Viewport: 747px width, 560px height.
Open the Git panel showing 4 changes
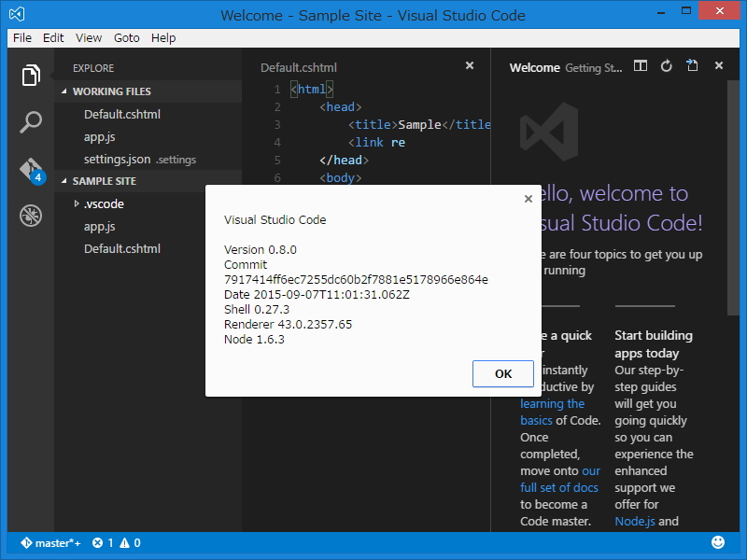coord(30,169)
